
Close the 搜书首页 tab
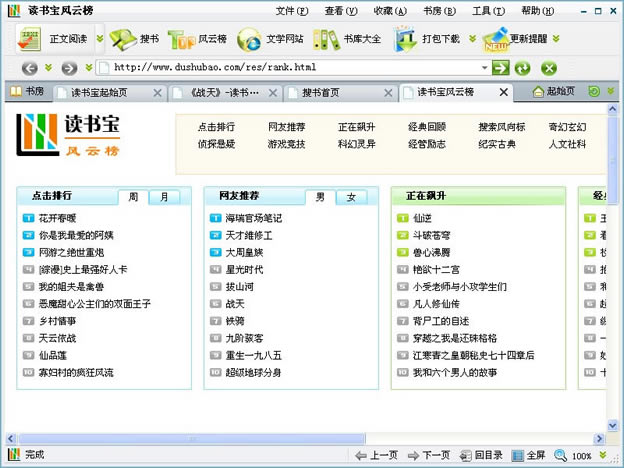pos(388,93)
